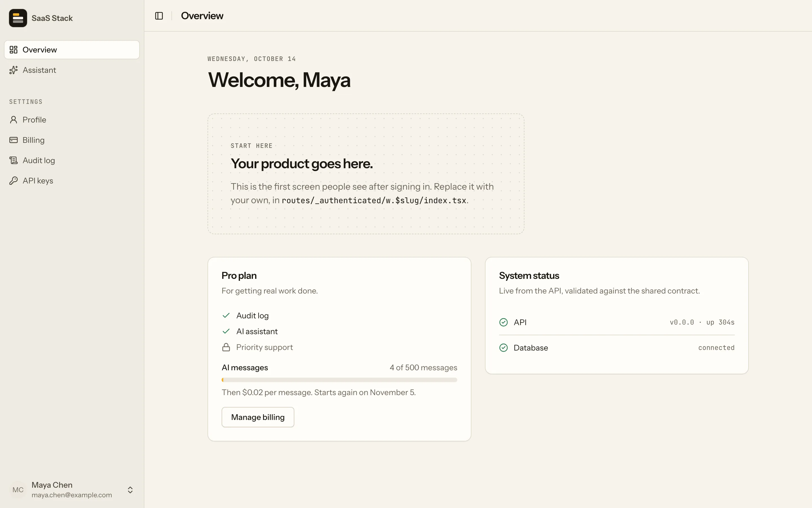Open the Audit log page
This screenshot has height=508, width=812.
tap(72, 161)
